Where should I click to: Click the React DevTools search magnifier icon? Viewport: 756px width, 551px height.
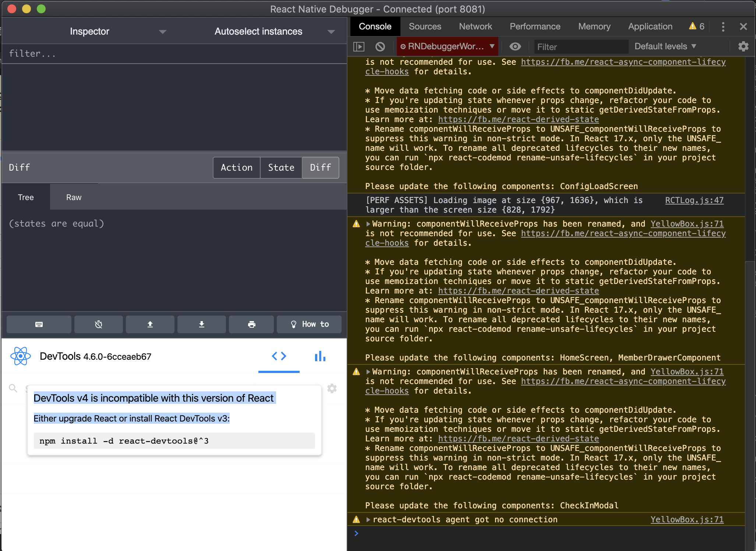13,388
